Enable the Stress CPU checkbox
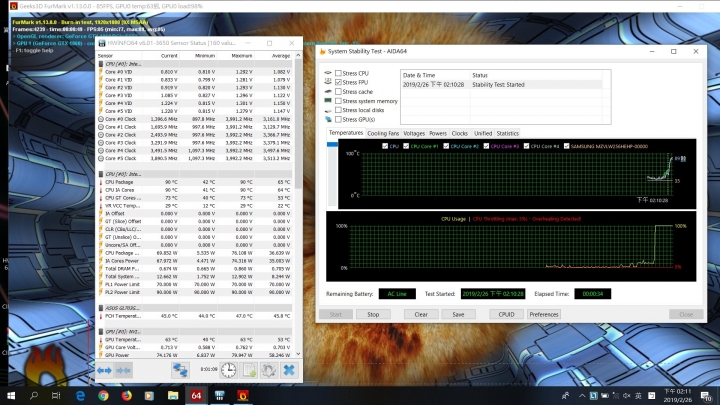Image resolution: width=720 pixels, height=405 pixels. click(338, 73)
